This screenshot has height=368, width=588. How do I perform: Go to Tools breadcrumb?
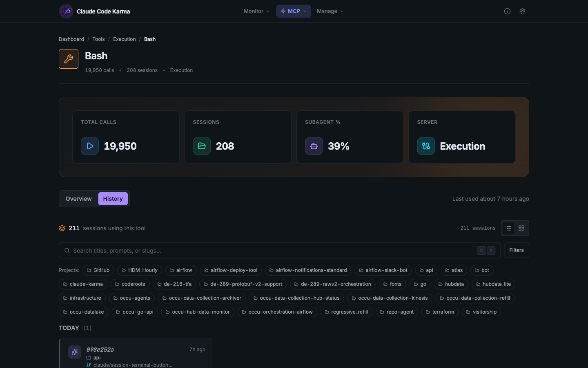[98, 39]
